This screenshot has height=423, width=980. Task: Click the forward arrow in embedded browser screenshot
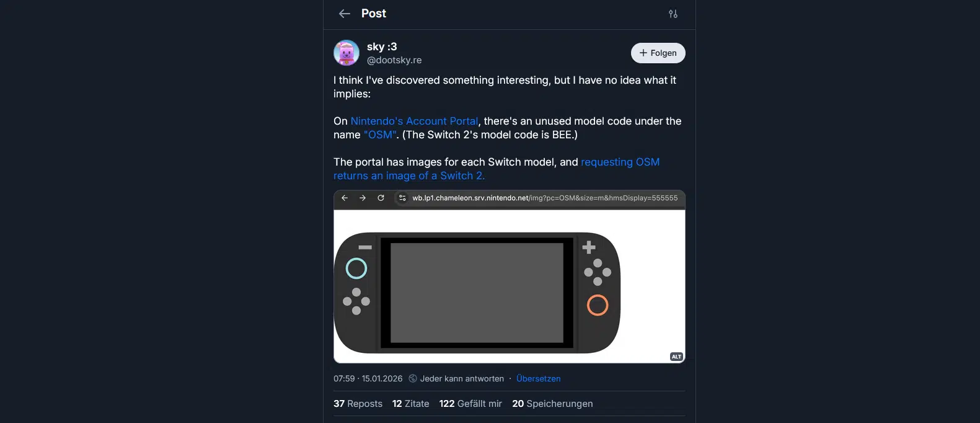click(363, 198)
